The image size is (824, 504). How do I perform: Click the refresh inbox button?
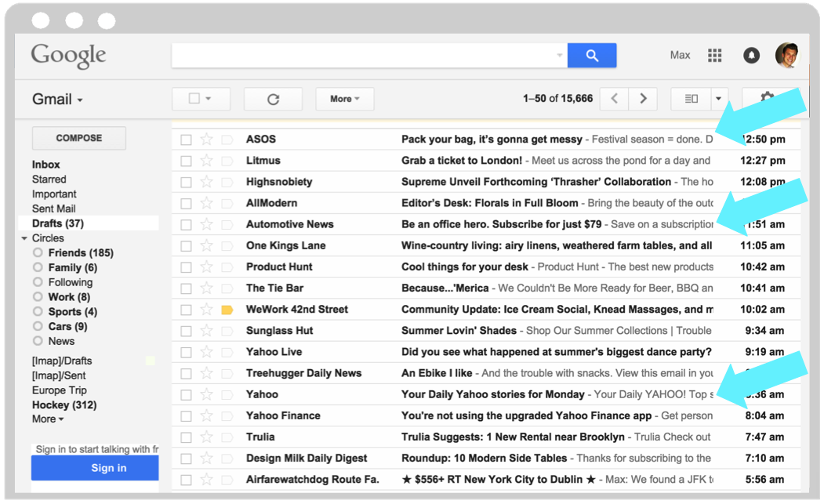tap(274, 99)
